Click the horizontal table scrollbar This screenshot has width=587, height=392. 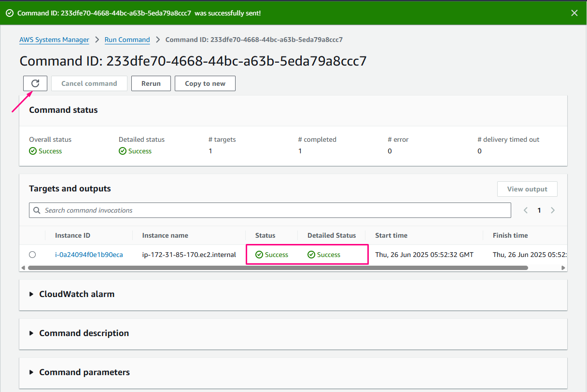coord(278,268)
